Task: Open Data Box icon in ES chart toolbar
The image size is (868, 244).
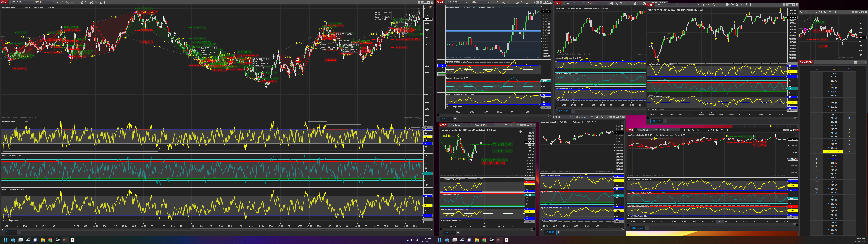Action: pos(82,2)
